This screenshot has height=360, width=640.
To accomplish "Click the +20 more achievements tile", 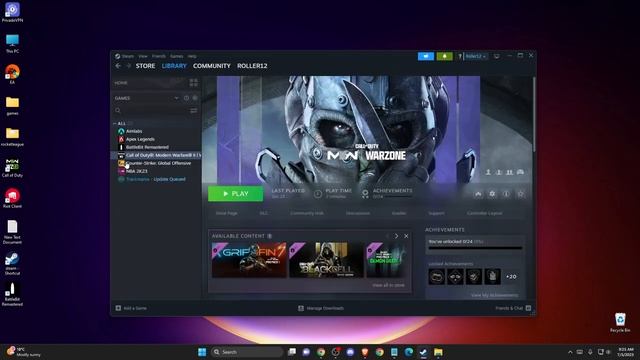I will coord(511,277).
